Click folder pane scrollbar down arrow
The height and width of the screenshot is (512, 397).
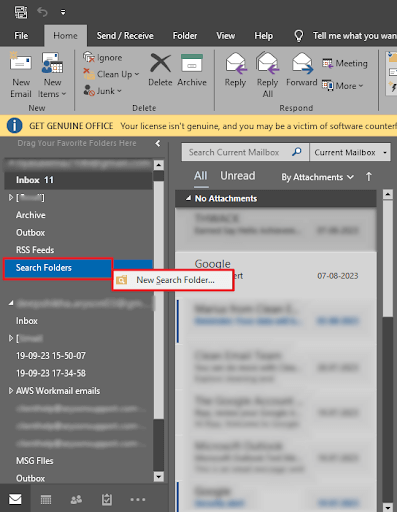tap(159, 477)
